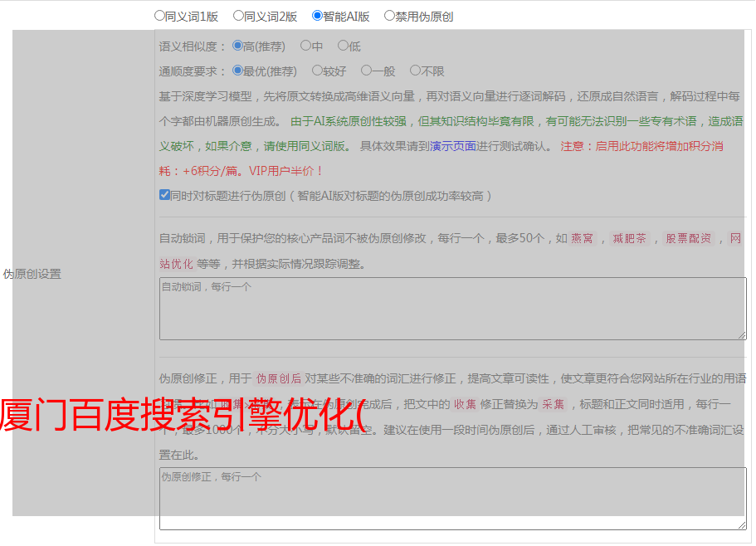Click the 减肥茶 example keyword tag

pyautogui.click(x=629, y=238)
